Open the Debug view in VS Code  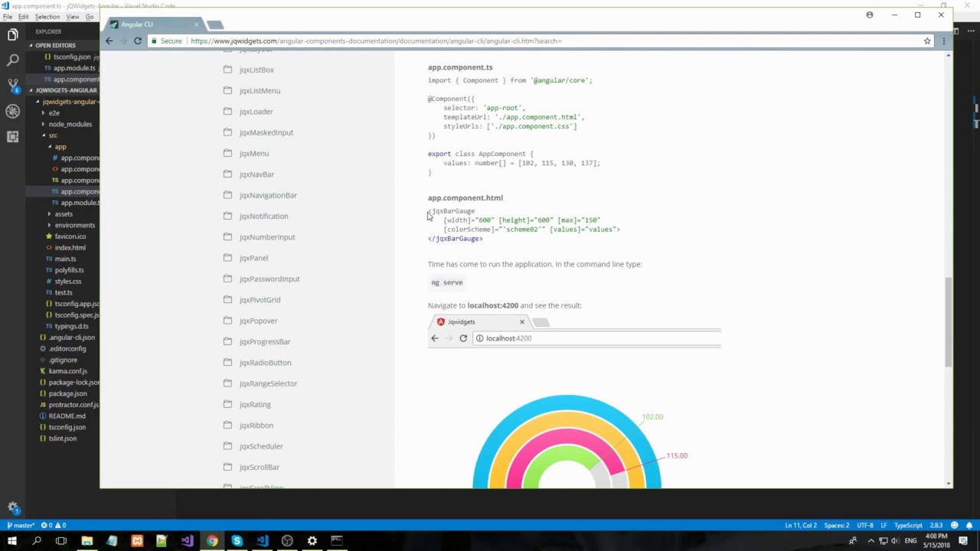tap(12, 111)
